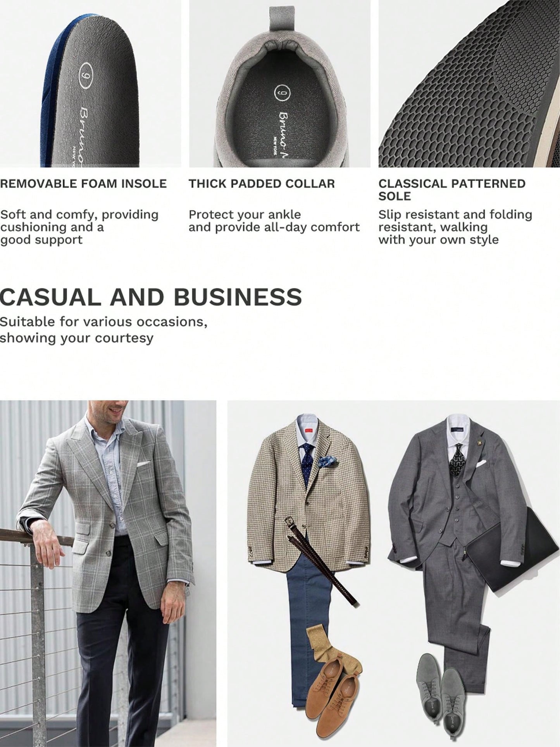Click the blue pocket square on blazer
The image size is (560, 747).
[x=327, y=463]
